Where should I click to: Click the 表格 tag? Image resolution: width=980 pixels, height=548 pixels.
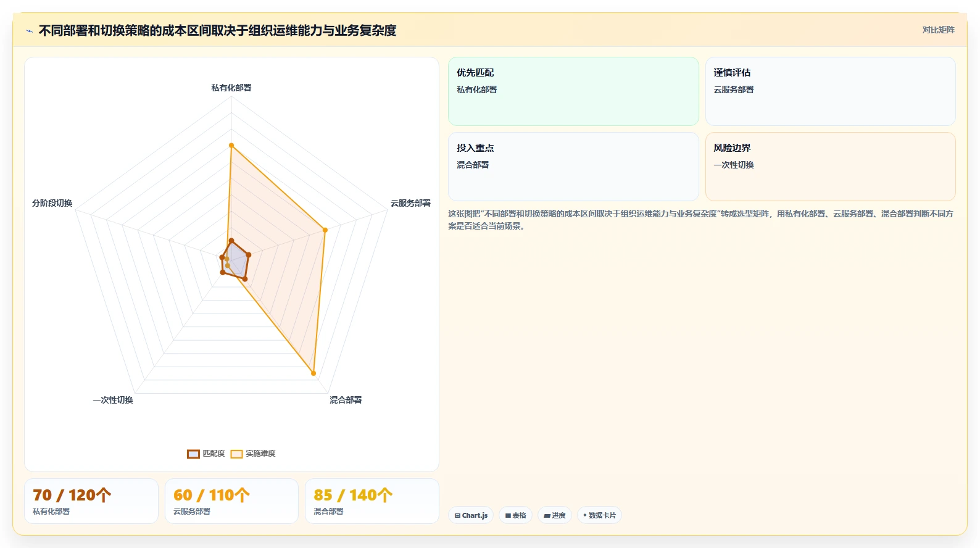click(x=516, y=515)
